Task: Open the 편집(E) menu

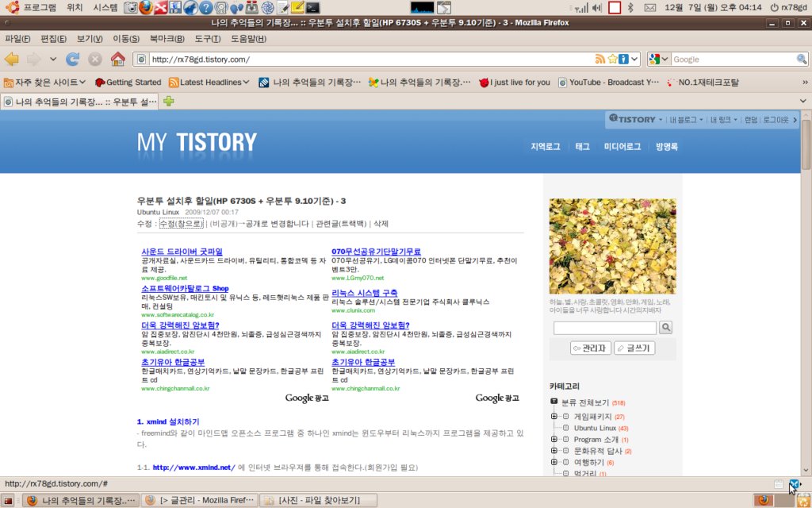Action: (53, 39)
